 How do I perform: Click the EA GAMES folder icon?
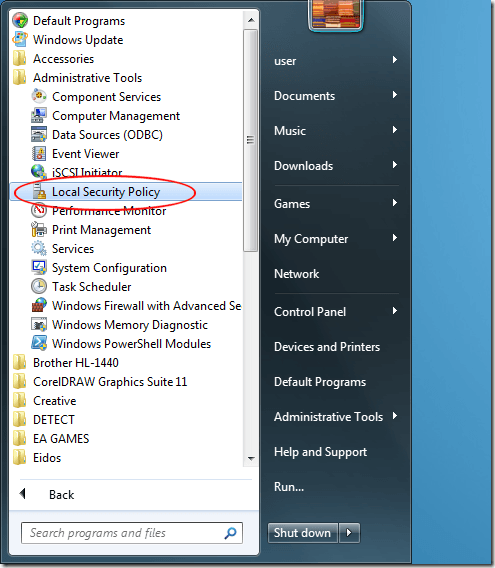20,438
